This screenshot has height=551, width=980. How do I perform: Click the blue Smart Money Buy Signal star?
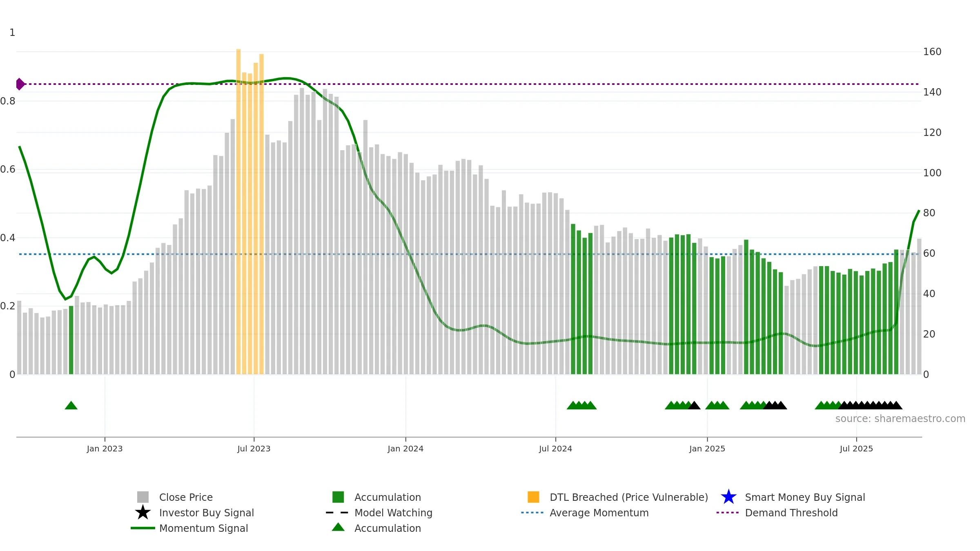[728, 497]
